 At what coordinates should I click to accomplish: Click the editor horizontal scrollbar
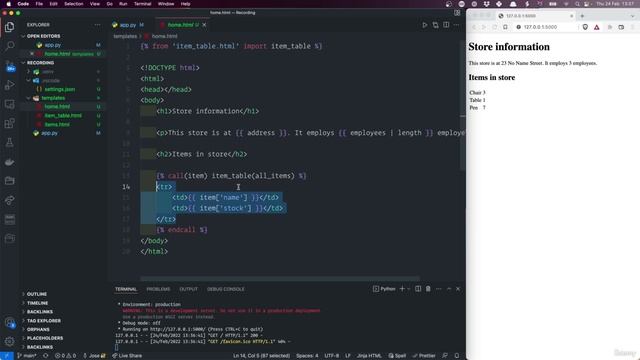[x=280, y=279]
